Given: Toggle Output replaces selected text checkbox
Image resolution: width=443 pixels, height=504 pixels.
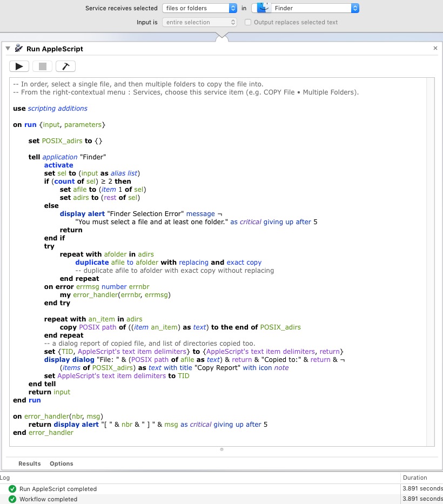Looking at the screenshot, I should point(248,22).
